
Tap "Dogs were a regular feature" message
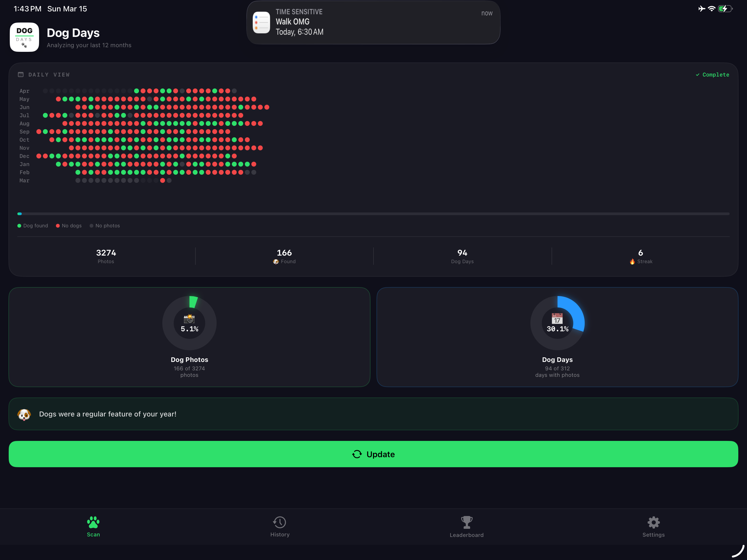point(108,414)
